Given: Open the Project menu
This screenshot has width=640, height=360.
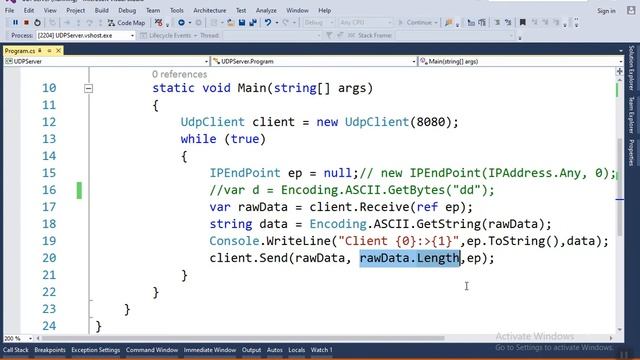Looking at the screenshot, I should pos(76,11).
